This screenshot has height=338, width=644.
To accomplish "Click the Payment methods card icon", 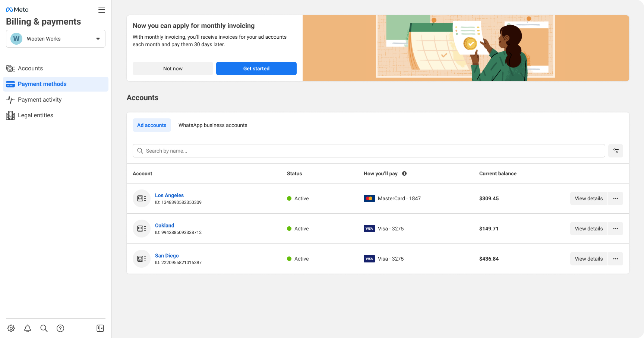I will click(x=10, y=84).
